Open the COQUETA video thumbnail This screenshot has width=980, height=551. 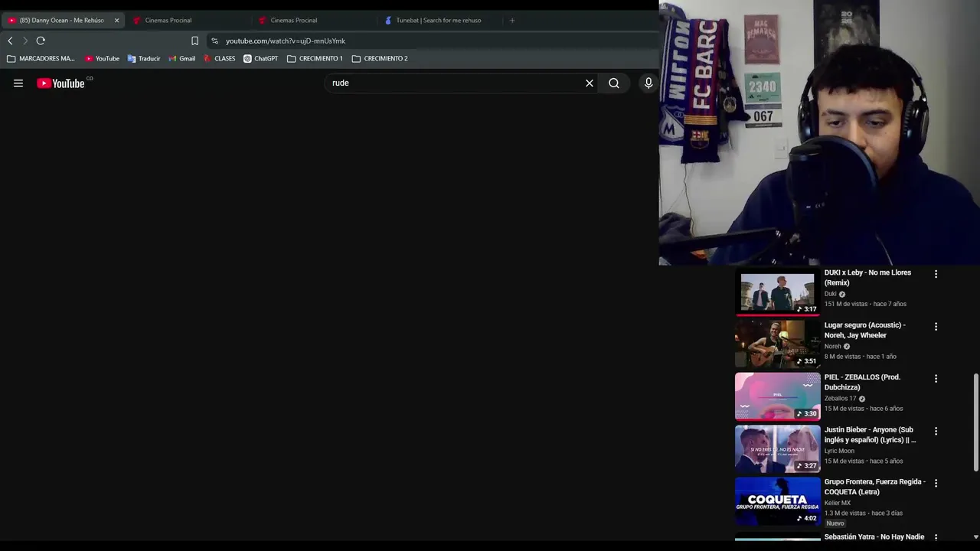[x=777, y=501]
